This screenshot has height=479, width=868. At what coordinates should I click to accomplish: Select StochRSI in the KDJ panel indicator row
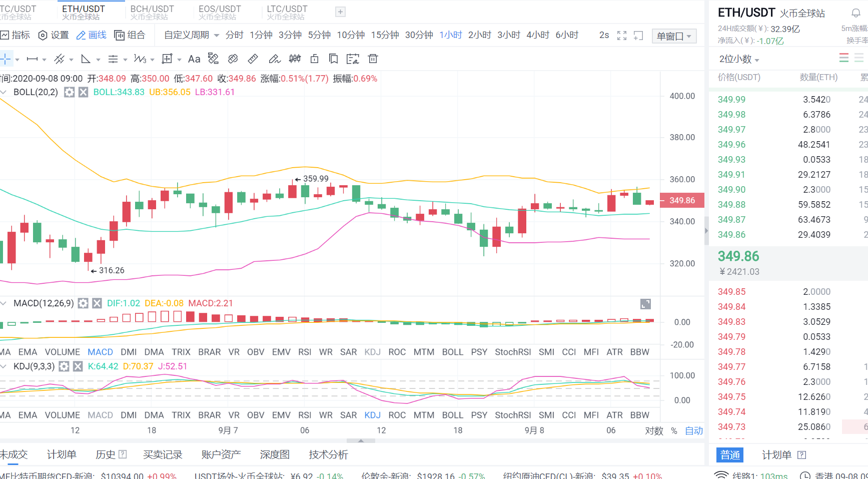click(513, 415)
